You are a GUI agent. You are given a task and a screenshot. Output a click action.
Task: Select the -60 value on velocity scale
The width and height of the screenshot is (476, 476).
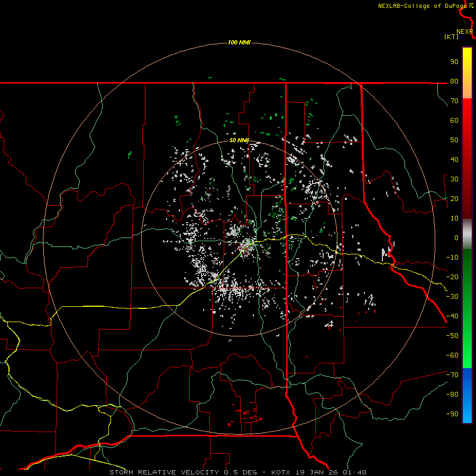(x=452, y=355)
